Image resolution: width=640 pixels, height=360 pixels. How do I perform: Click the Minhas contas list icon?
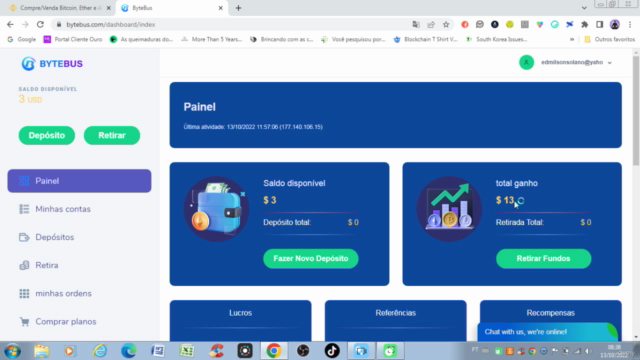(x=24, y=209)
